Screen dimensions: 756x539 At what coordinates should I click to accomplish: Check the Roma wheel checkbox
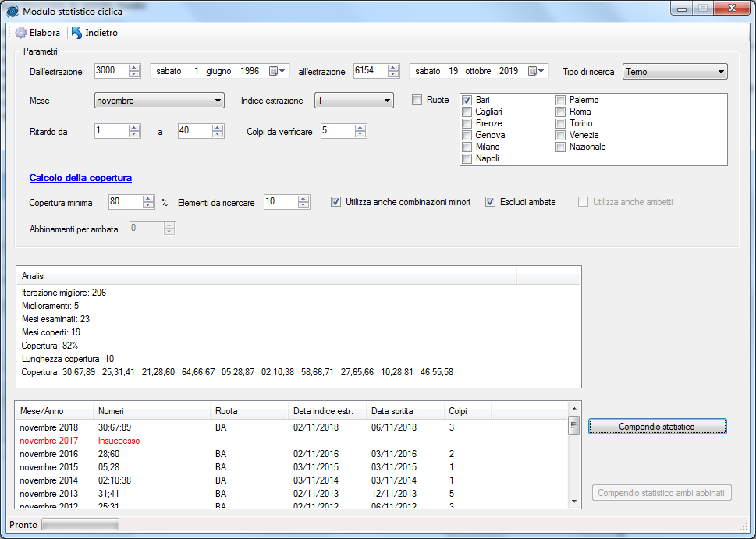560,112
